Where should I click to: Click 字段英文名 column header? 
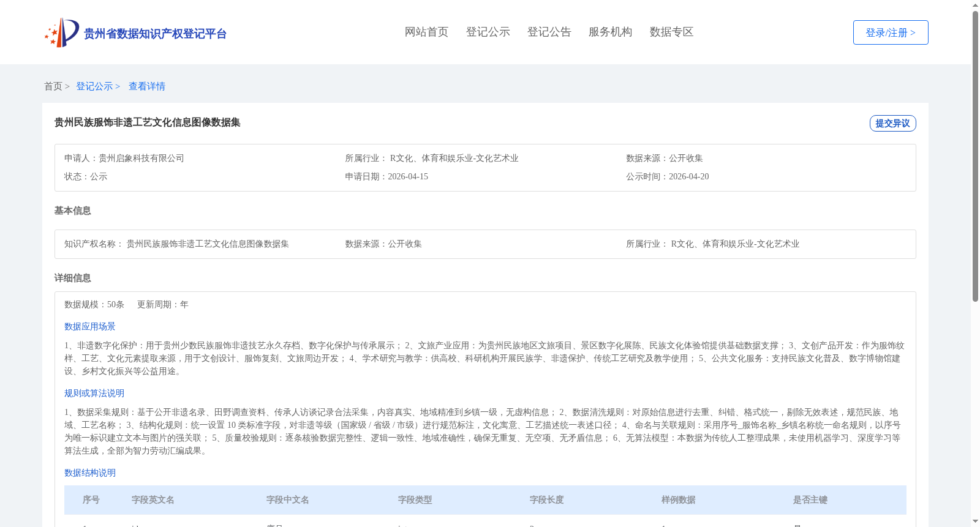(x=153, y=500)
